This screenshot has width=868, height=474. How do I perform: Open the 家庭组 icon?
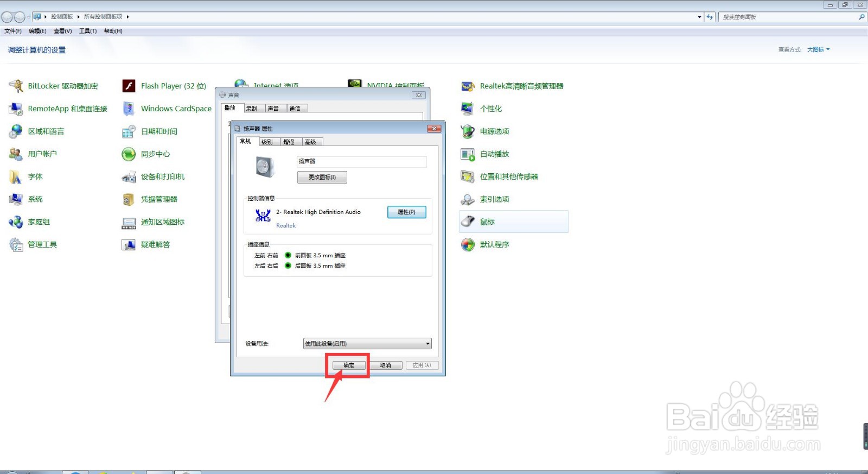click(x=16, y=222)
